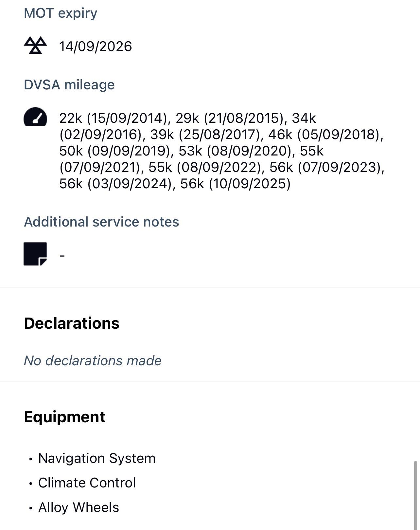Screen dimensions: 420x530
Task: Click the dash placeholder for service notes
Action: [62, 255]
